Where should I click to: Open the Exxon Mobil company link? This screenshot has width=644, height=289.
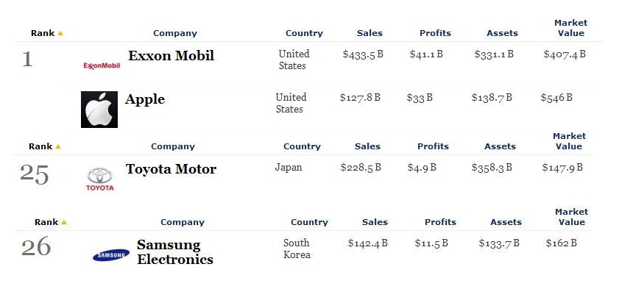click(x=171, y=55)
